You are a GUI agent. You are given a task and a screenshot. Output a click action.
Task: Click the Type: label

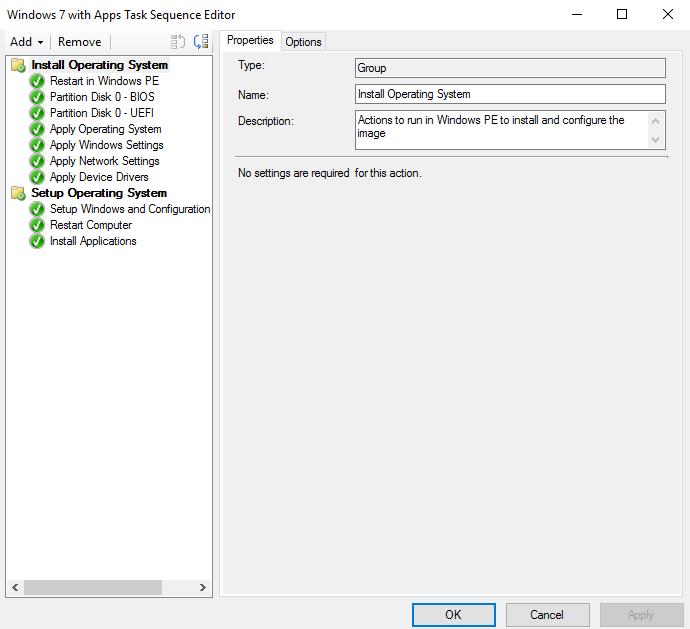251,65
